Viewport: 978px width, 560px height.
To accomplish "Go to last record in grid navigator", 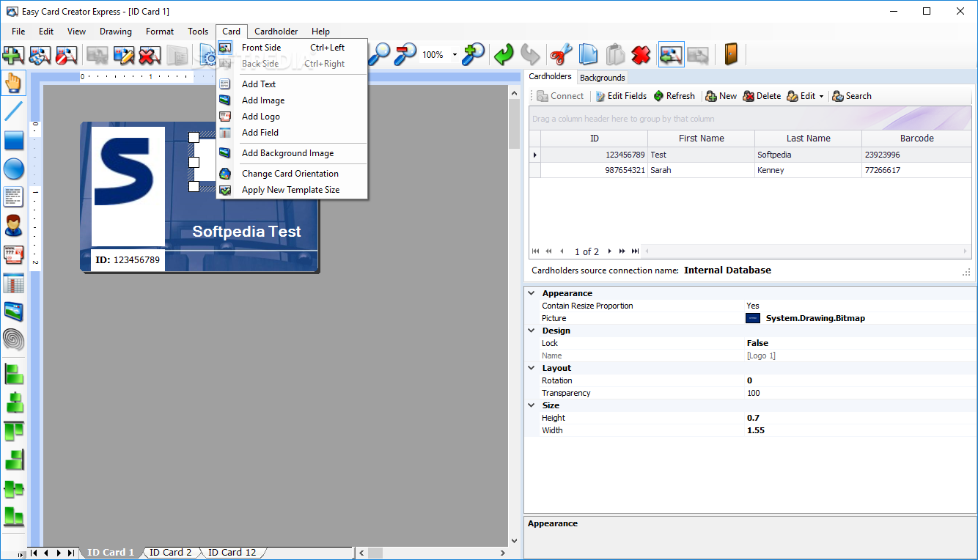I will (x=635, y=251).
